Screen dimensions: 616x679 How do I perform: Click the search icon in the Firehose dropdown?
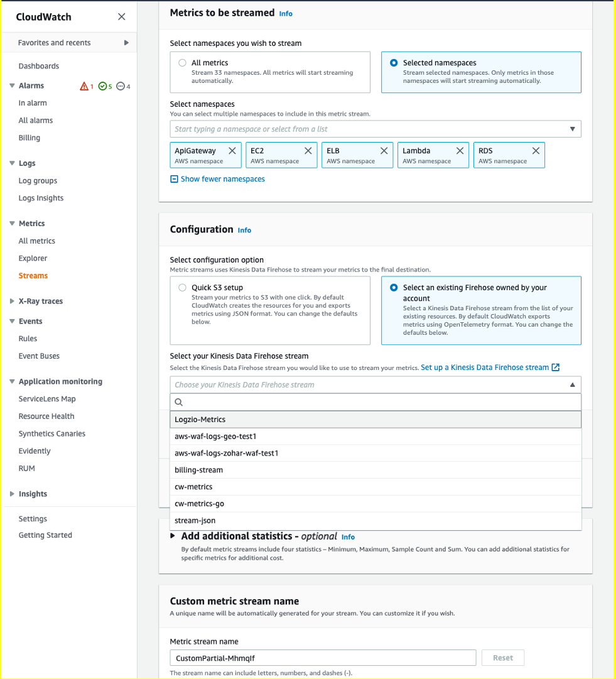pyautogui.click(x=179, y=402)
